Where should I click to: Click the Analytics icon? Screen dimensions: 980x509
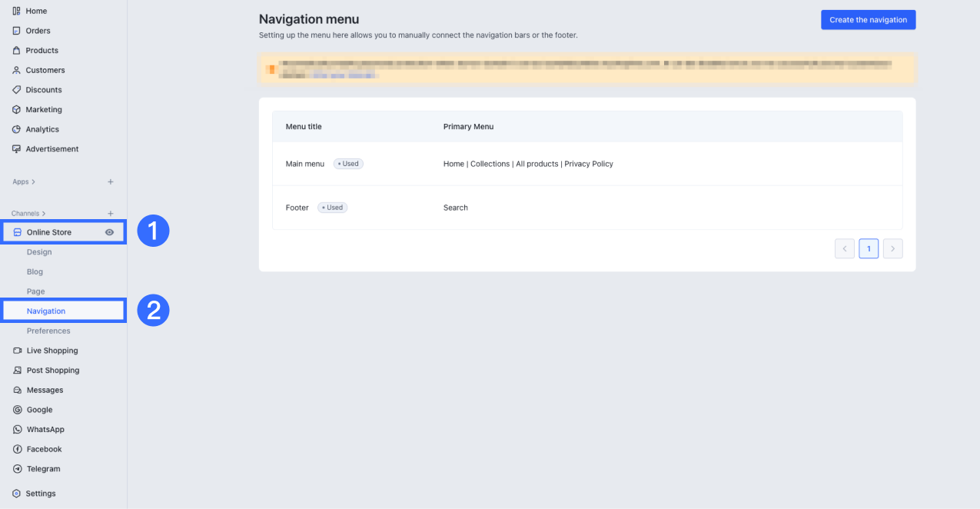[x=15, y=129]
